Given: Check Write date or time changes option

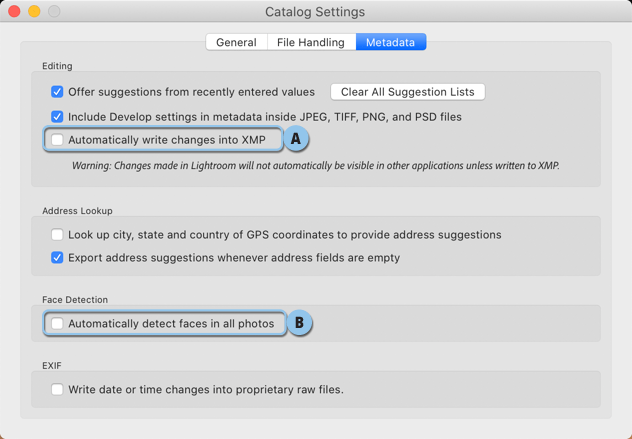Looking at the screenshot, I should tap(57, 389).
